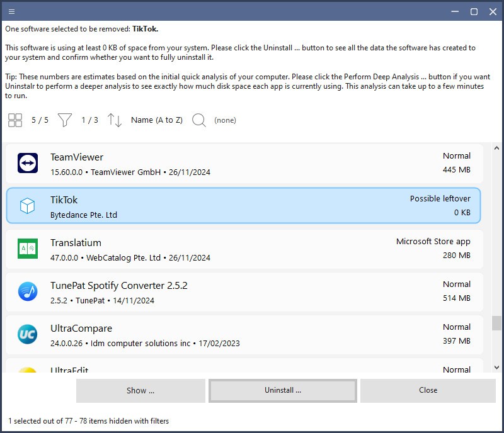Click the UltraCompare UC icon
504x433 pixels.
tap(28, 334)
